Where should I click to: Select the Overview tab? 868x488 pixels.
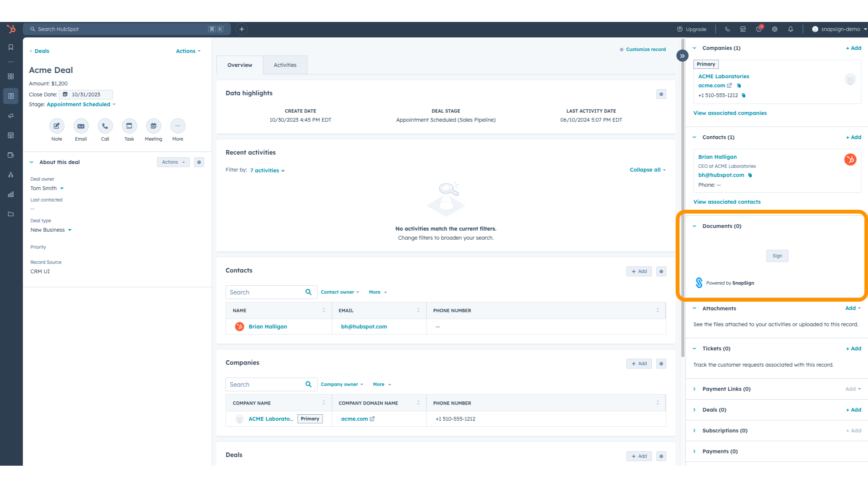coord(240,65)
